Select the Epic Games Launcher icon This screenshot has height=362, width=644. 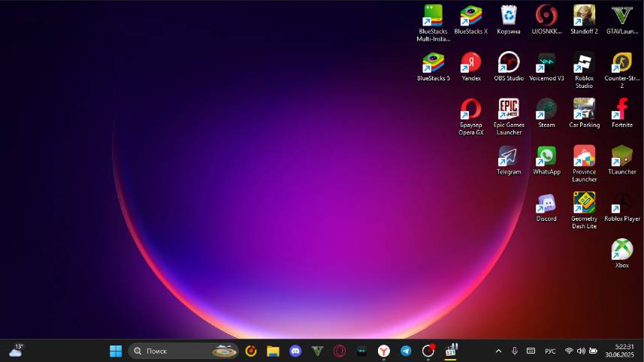point(509,117)
